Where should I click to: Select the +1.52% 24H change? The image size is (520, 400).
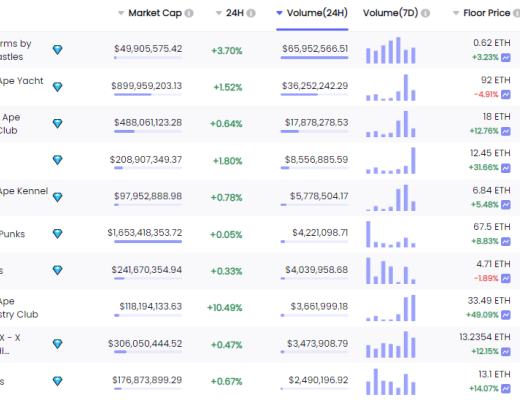228,87
